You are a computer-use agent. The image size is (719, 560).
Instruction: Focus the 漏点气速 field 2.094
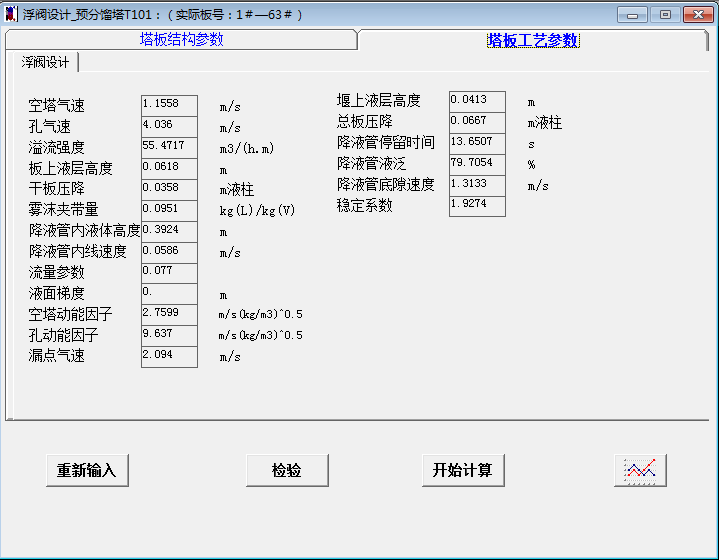click(169, 357)
